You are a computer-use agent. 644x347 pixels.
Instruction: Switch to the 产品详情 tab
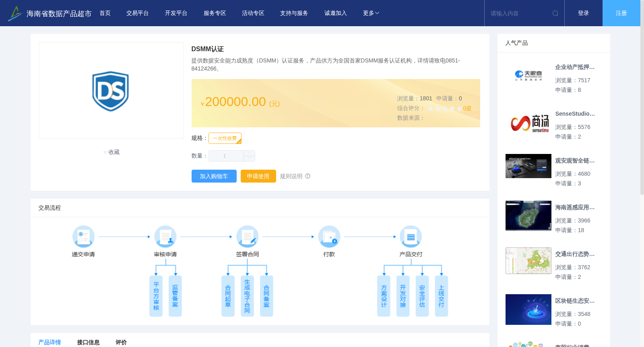[50, 342]
